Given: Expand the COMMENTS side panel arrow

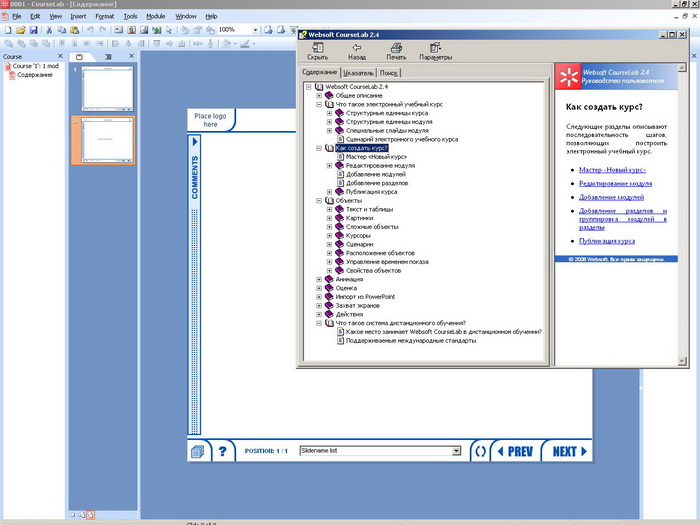Looking at the screenshot, I should (x=195, y=142).
